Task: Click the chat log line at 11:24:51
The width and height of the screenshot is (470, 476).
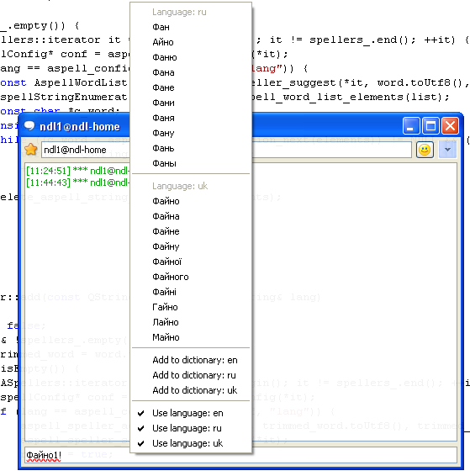Action: (78, 171)
